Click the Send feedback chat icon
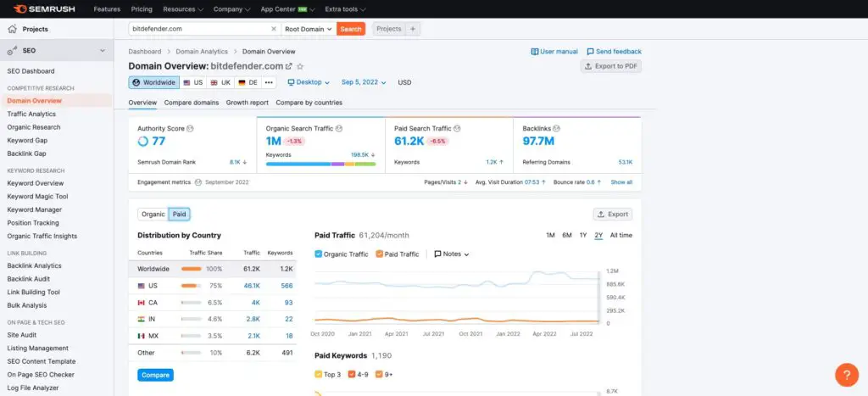The height and width of the screenshot is (396, 868). point(590,52)
